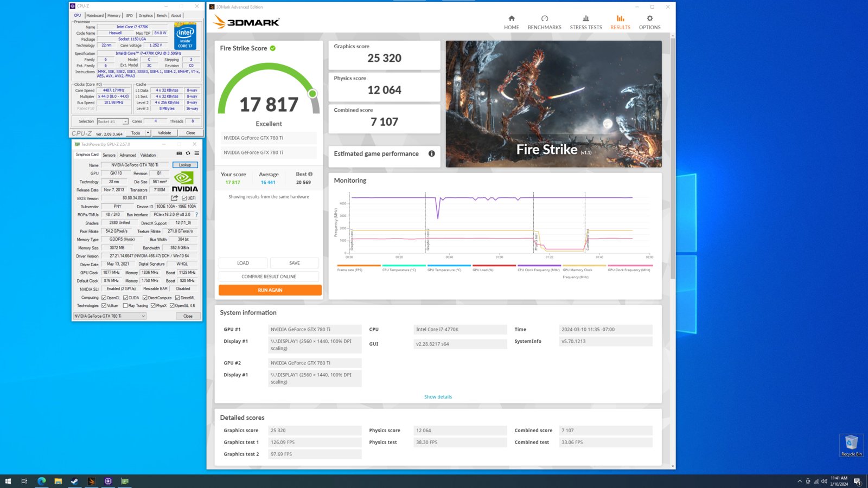This screenshot has height=488, width=868.
Task: Open File Explorer from taskbar
Action: click(x=58, y=481)
